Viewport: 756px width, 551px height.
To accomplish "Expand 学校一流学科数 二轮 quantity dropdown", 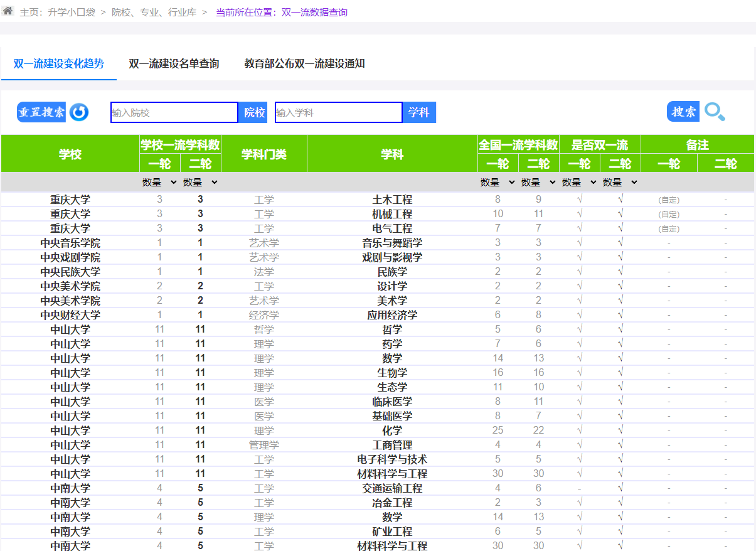I will pos(201,183).
